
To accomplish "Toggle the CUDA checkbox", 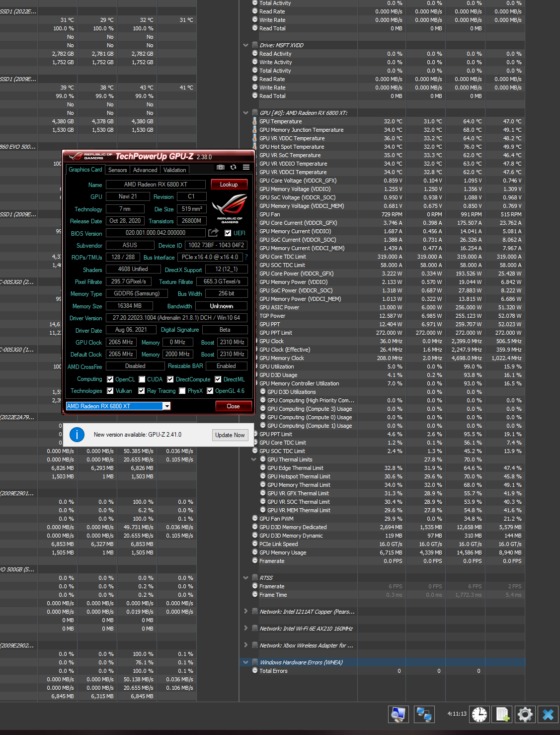I will [x=142, y=379].
